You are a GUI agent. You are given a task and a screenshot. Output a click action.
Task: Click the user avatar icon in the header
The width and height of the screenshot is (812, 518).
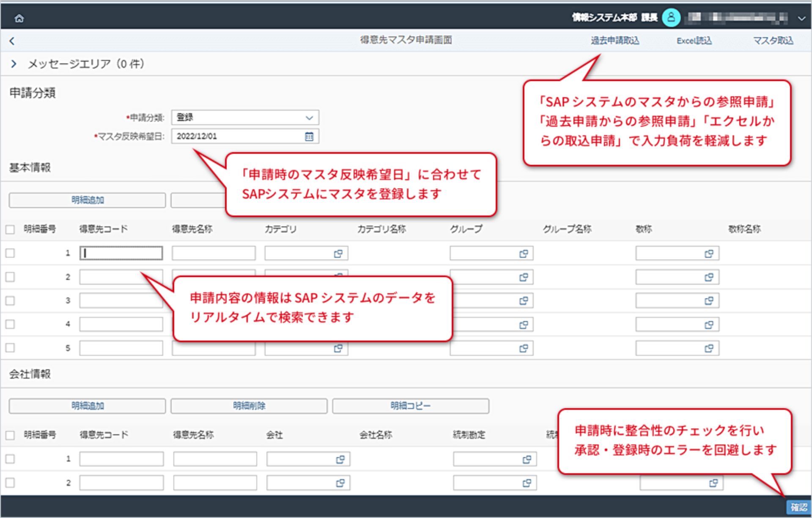click(x=671, y=18)
